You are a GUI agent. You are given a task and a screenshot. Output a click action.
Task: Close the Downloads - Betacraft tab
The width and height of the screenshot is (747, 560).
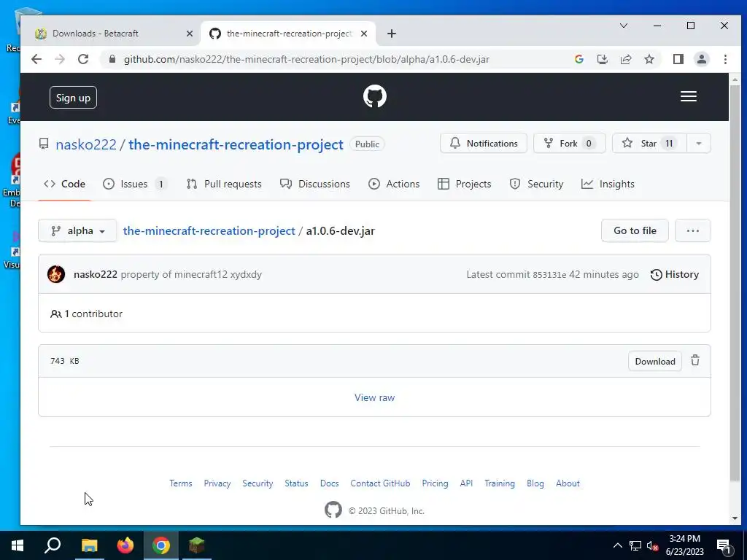click(x=189, y=34)
